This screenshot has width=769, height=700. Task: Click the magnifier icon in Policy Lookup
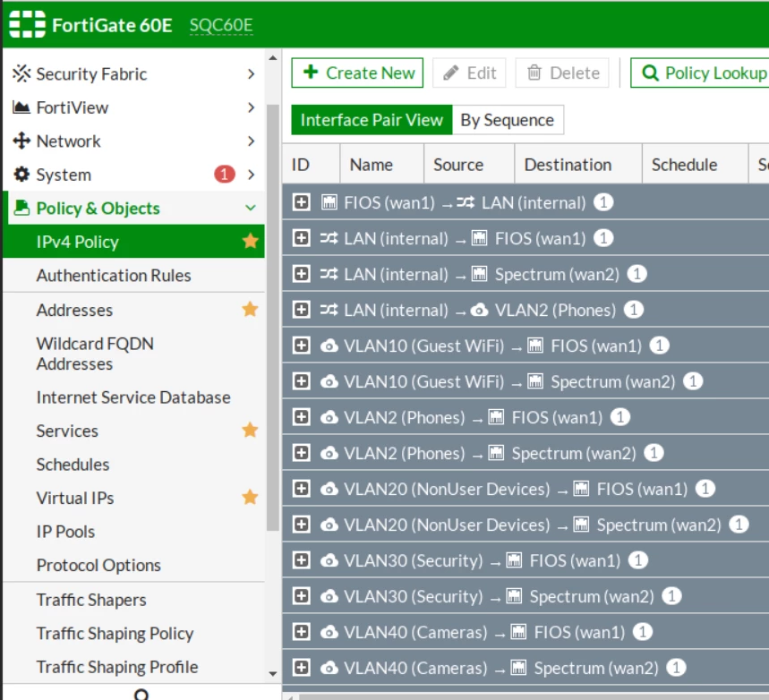pyautogui.click(x=650, y=73)
